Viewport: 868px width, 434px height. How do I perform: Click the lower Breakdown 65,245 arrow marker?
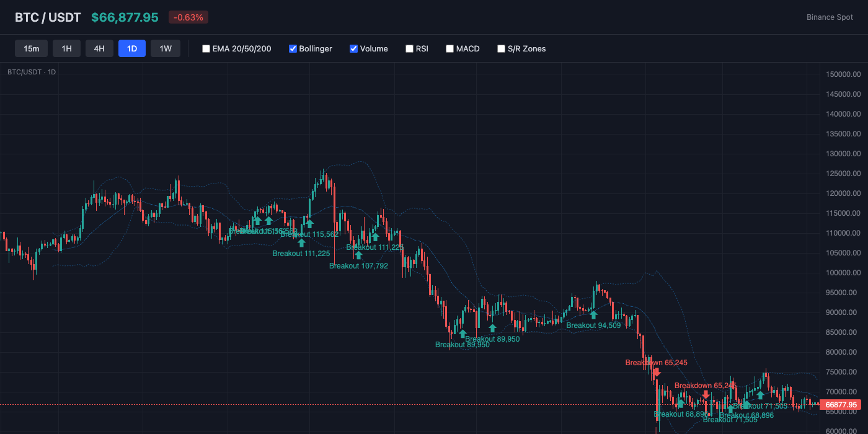click(706, 394)
